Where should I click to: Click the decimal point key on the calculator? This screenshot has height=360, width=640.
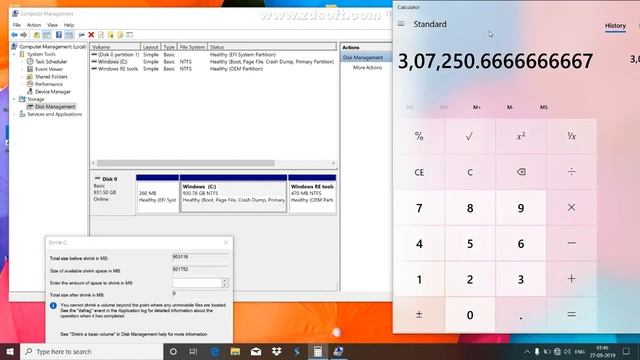[521, 315]
